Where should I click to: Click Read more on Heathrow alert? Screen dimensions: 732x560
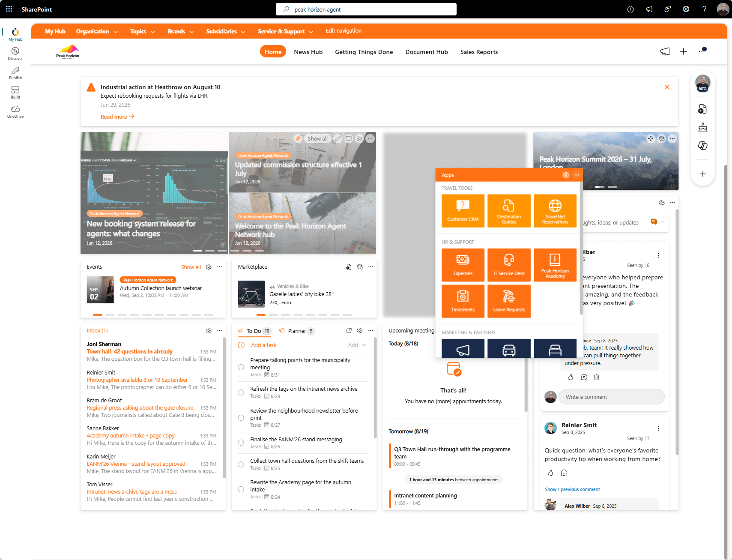117,117
